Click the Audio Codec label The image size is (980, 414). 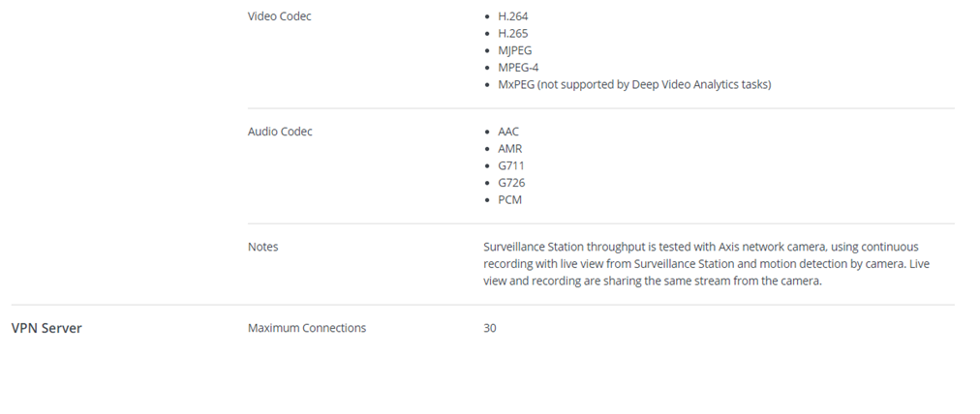280,132
